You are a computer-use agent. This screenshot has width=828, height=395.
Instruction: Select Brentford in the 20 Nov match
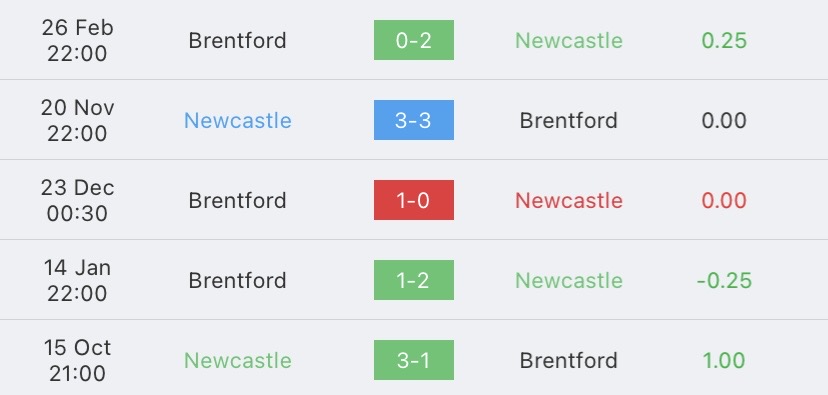click(569, 120)
